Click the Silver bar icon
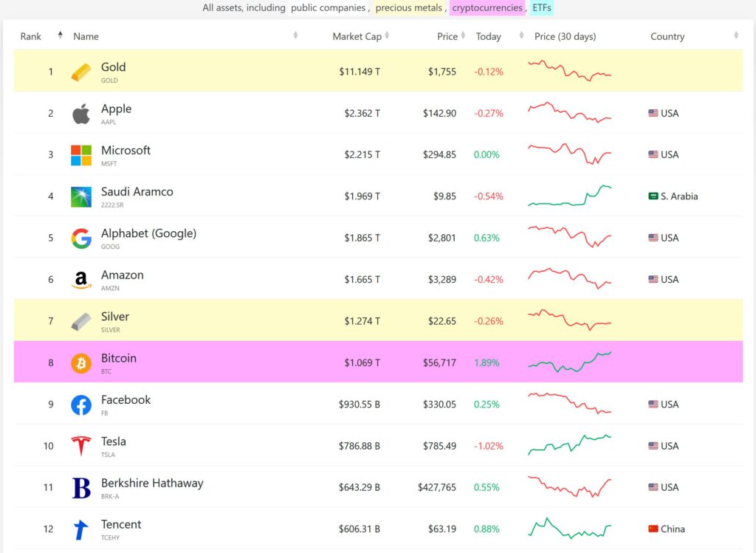This screenshot has width=756, height=553. click(x=81, y=322)
